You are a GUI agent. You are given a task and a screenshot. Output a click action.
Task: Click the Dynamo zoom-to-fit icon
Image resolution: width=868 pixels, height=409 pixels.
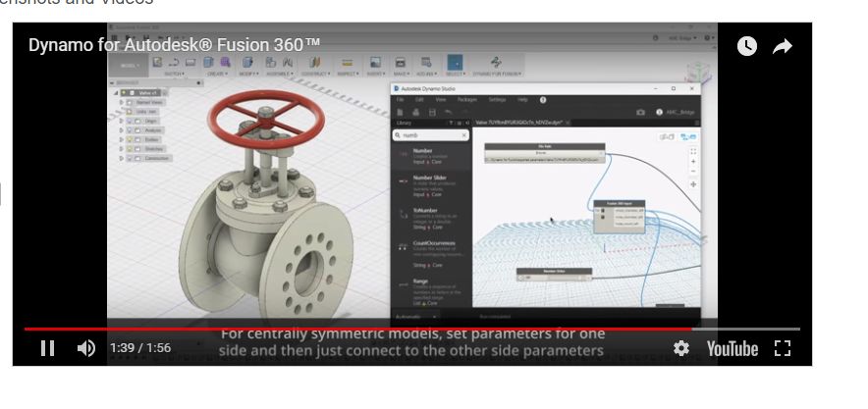pyautogui.click(x=693, y=151)
